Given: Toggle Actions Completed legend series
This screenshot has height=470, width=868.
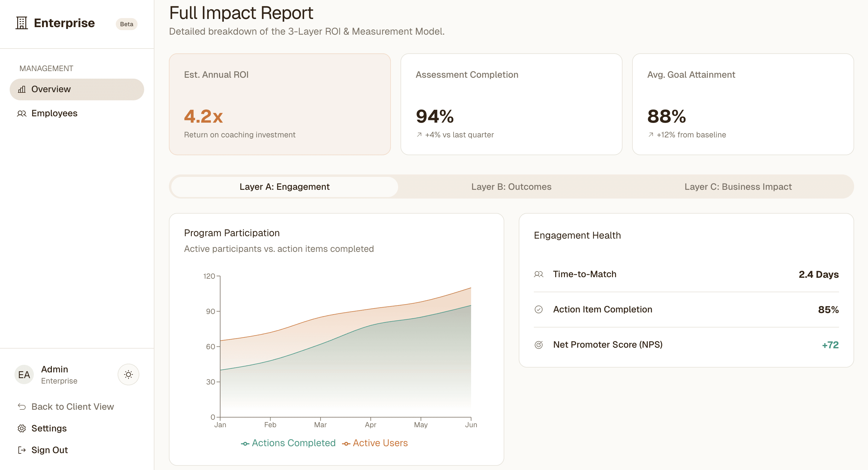Looking at the screenshot, I should click(x=288, y=443).
